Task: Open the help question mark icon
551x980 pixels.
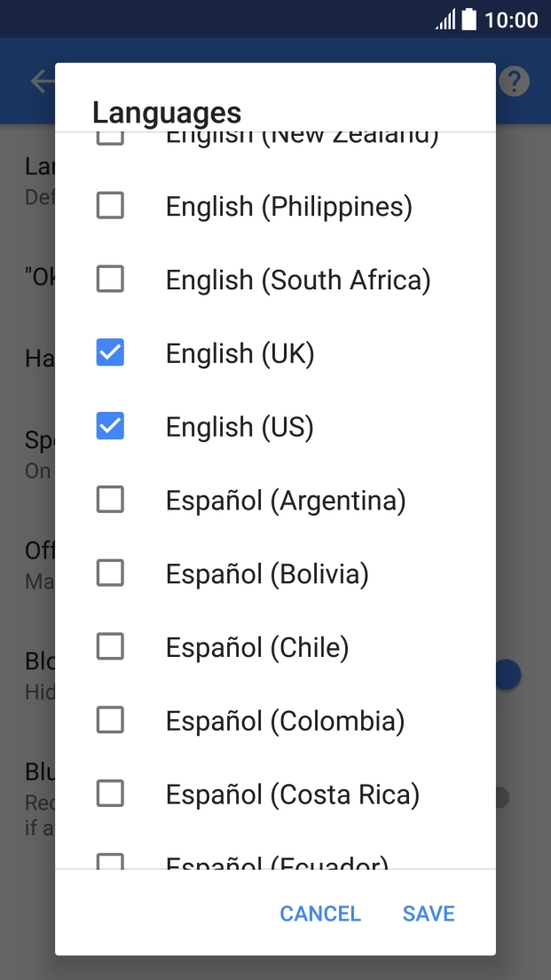Action: (x=514, y=82)
